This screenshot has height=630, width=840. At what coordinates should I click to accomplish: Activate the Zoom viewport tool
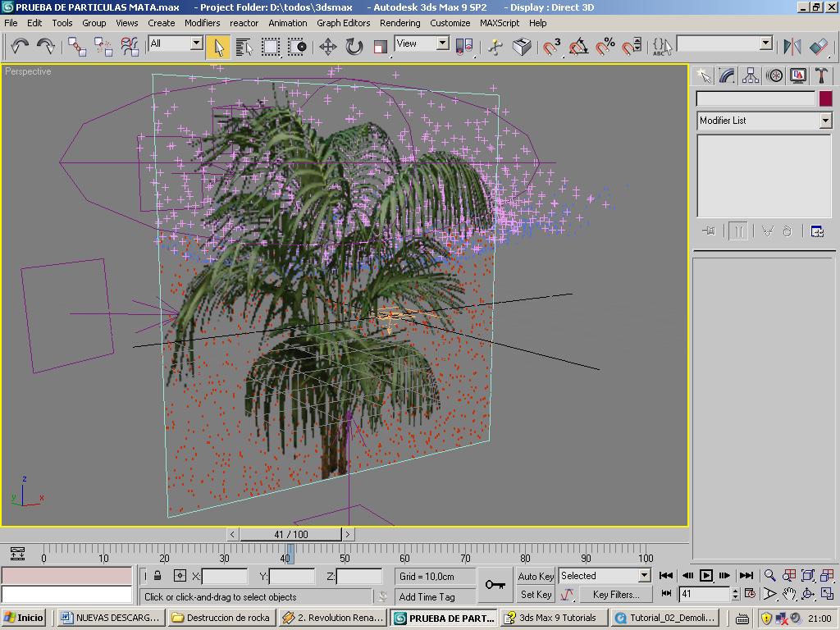pos(769,575)
